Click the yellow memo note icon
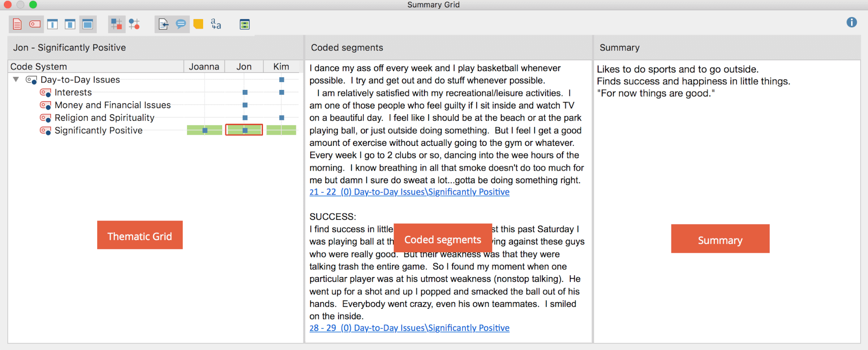Viewport: 868px width, 350px height. 198,24
